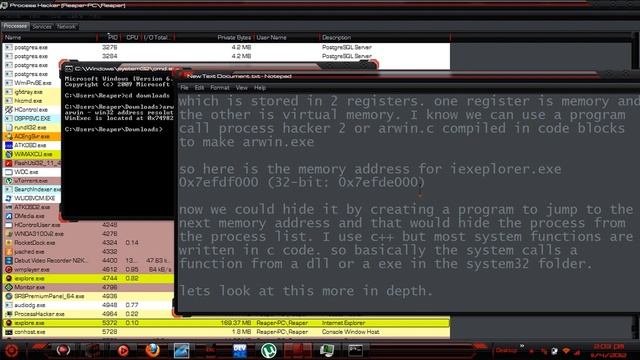
Task: Sort processes by PID column header
Action: pyautogui.click(x=109, y=37)
